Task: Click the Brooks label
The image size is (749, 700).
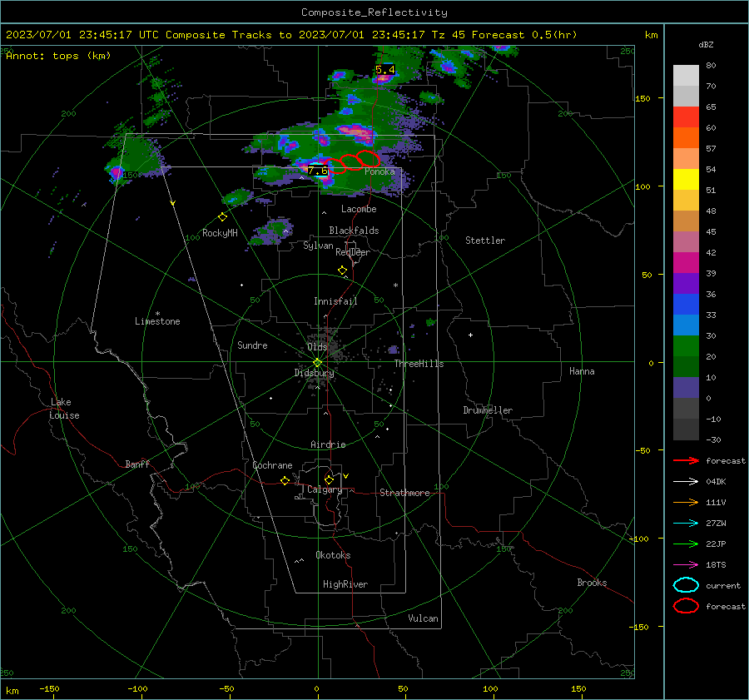Action: point(592,583)
